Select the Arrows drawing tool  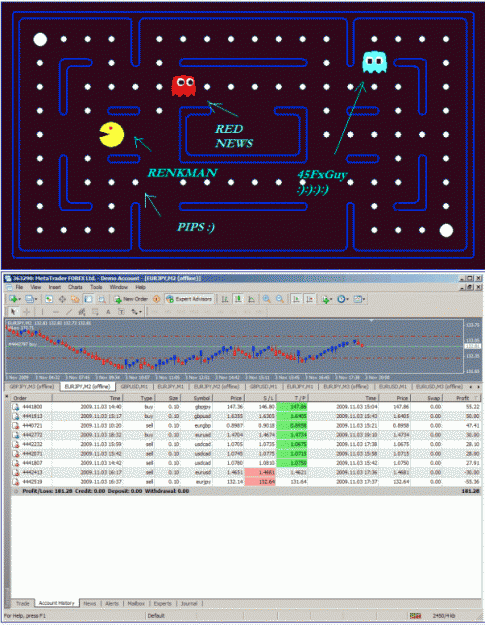(x=135, y=312)
